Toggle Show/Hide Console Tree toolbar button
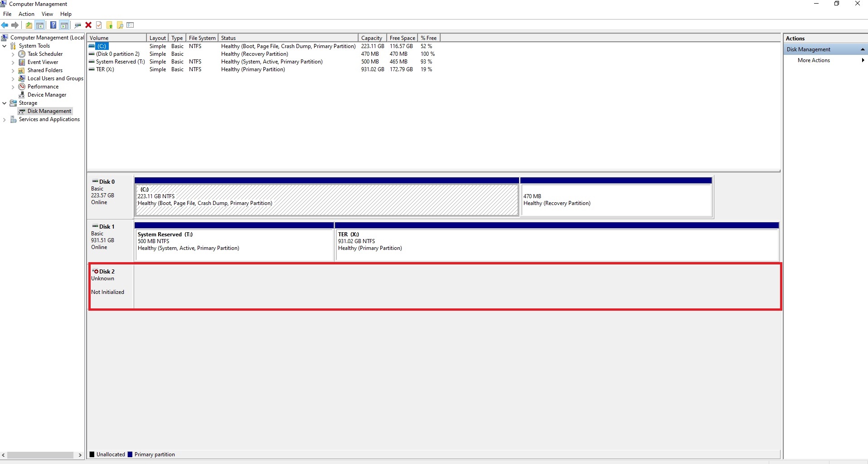 [40, 25]
